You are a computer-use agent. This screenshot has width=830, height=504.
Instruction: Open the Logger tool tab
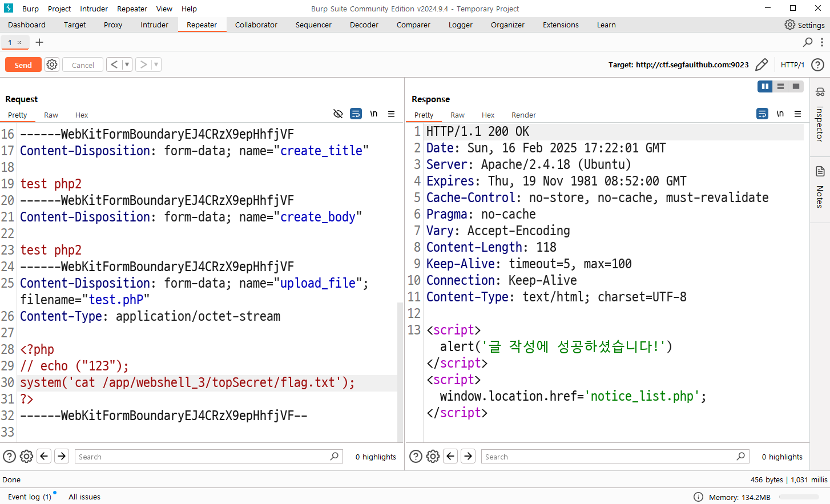(x=461, y=25)
